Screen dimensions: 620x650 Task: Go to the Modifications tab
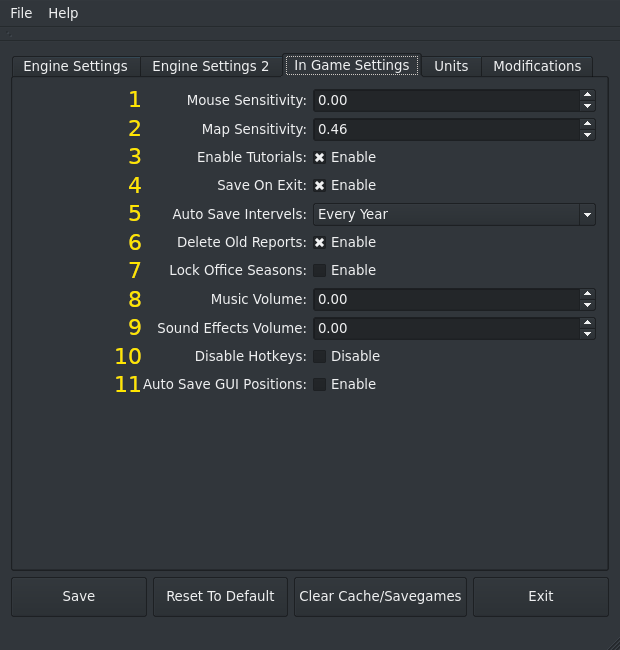click(537, 66)
